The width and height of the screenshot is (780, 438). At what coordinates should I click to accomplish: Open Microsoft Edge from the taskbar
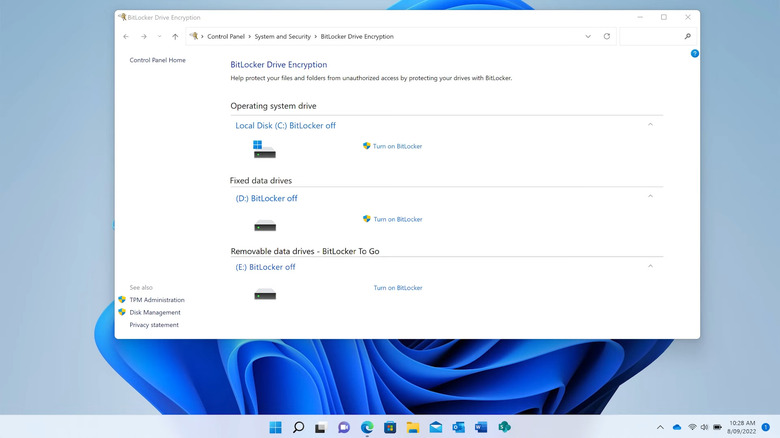coord(367,427)
